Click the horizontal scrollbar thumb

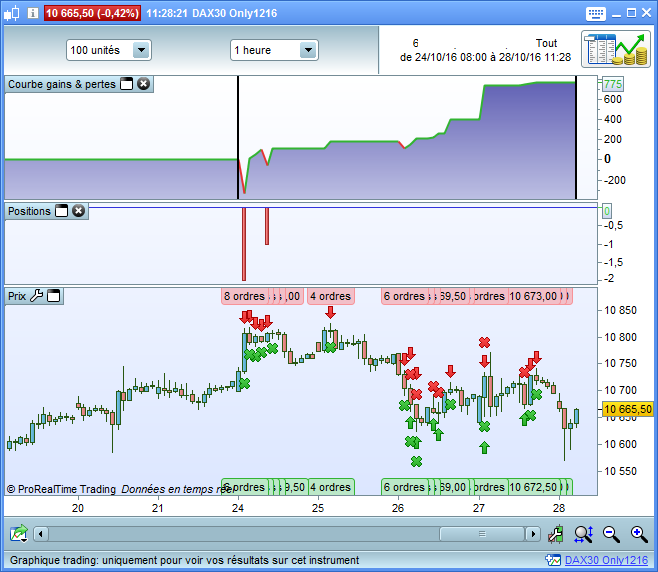[482, 534]
